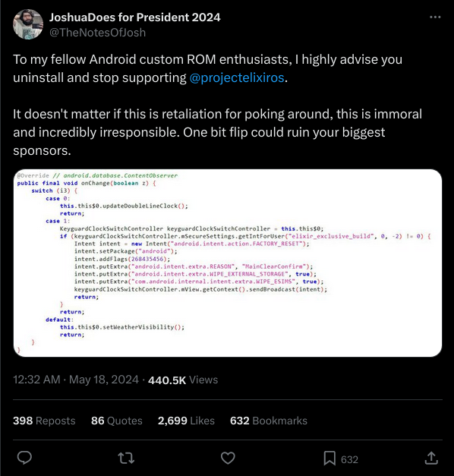
Task: Open the 632 Bookmarks count
Action: 269,421
